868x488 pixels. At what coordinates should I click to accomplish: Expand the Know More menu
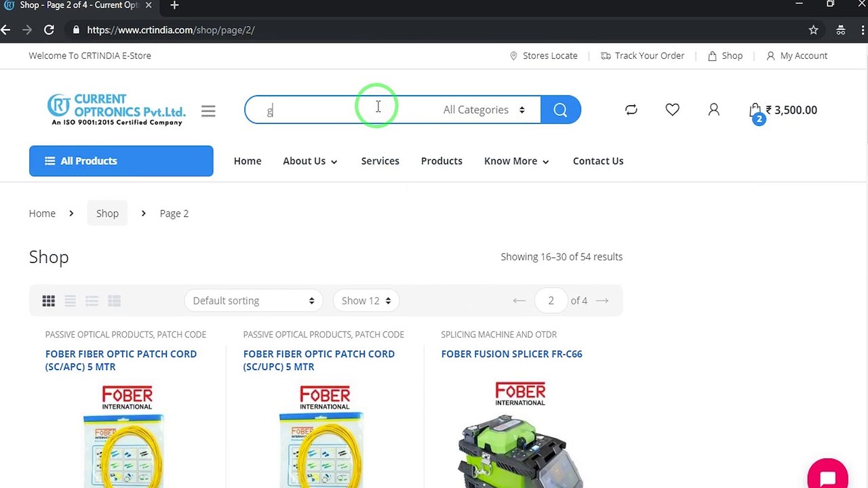point(517,161)
